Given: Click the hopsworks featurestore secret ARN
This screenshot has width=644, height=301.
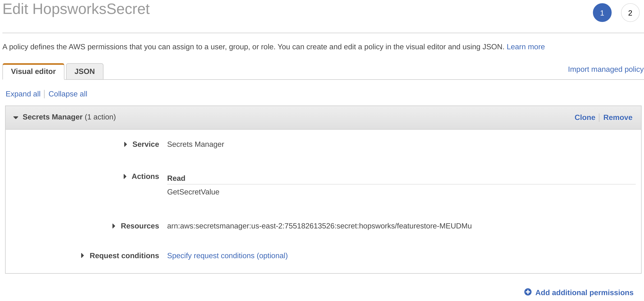Looking at the screenshot, I should point(319,226).
